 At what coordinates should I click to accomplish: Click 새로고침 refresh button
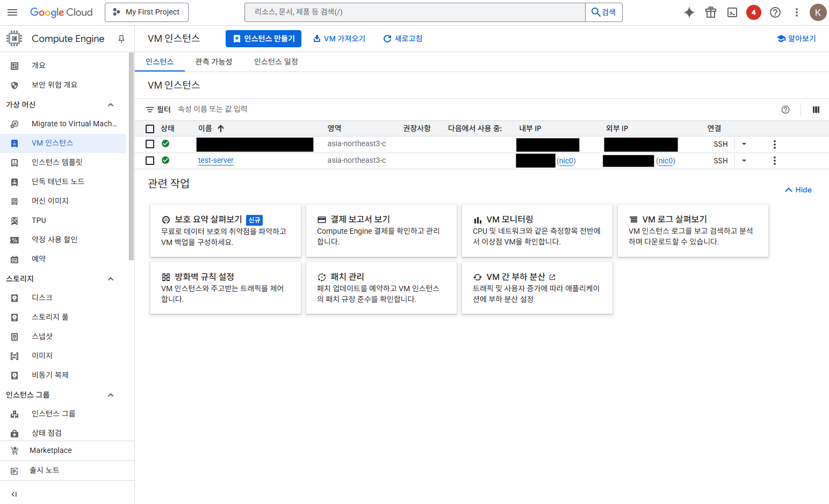(x=402, y=39)
